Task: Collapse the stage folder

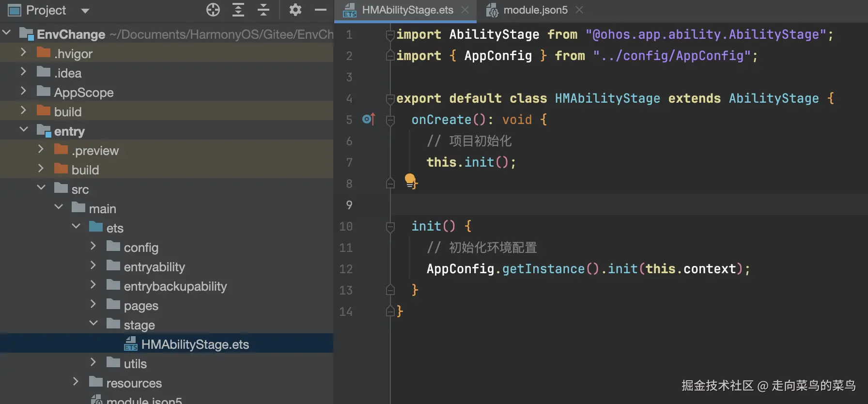Action: 93,323
